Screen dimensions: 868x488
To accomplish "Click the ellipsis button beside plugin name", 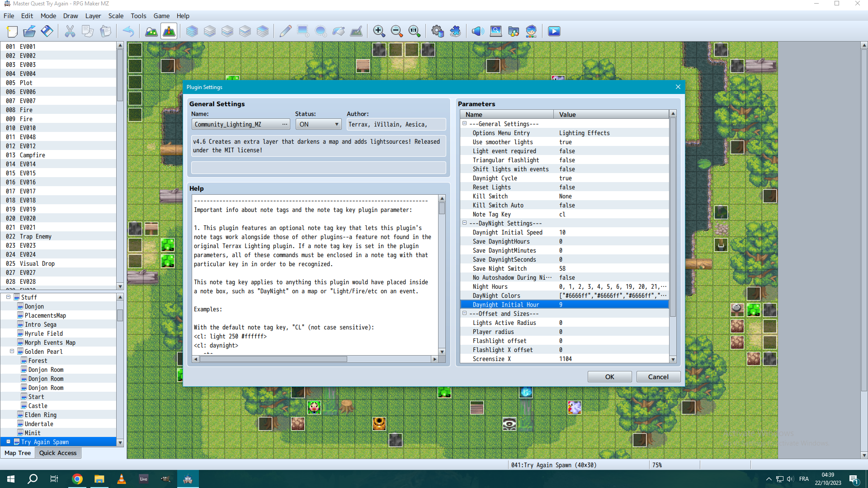I will point(285,124).
